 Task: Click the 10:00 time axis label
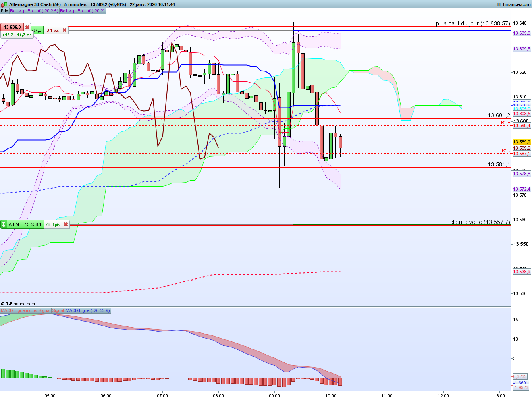click(331, 395)
